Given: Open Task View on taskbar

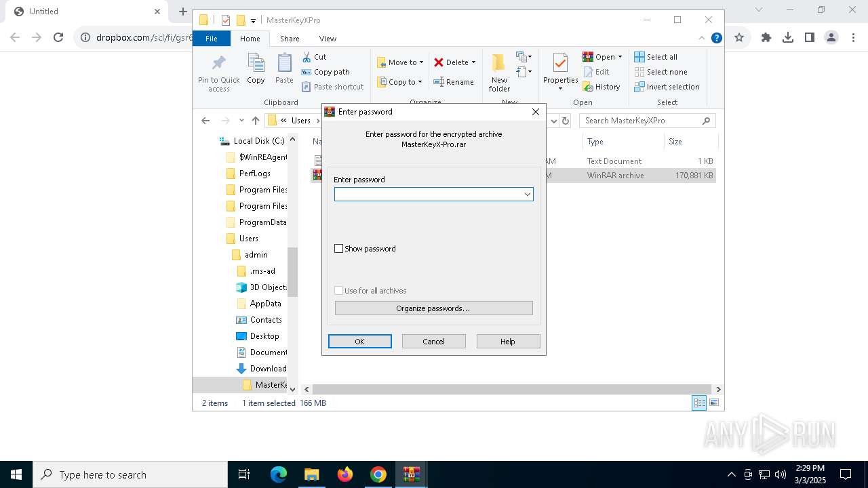Looking at the screenshot, I should pos(244,474).
